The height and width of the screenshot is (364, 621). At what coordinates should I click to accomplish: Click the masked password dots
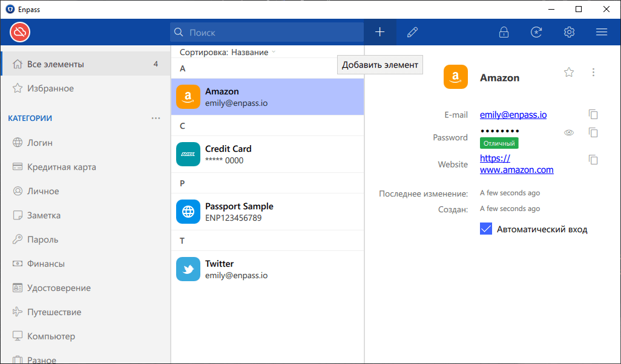(x=500, y=131)
